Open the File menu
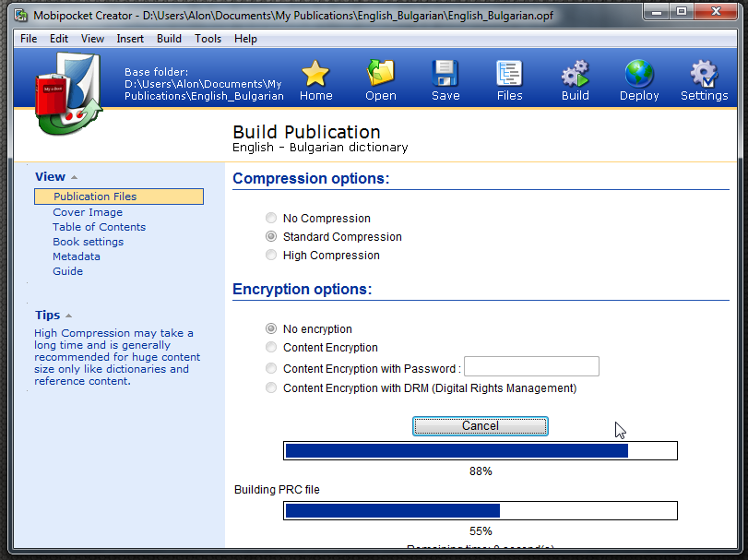748x560 pixels. 29,39
